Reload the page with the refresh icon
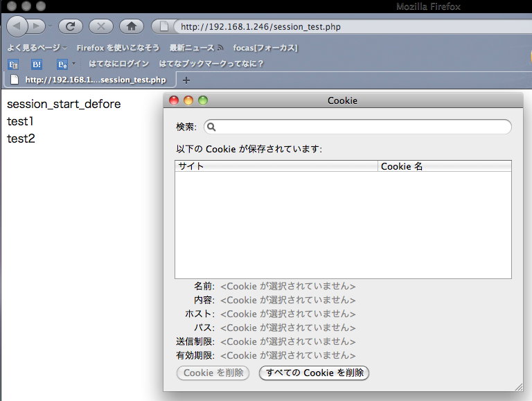The height and width of the screenshot is (401, 532). (70, 26)
